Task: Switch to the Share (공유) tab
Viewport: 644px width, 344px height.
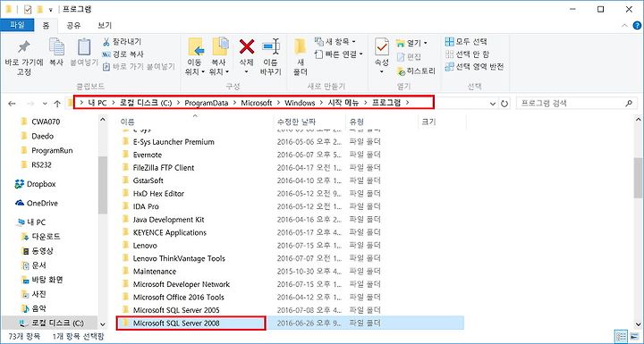Action: coord(73,25)
